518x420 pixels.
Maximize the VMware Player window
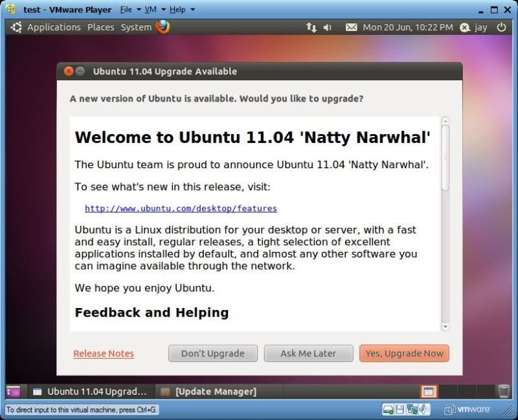click(x=494, y=10)
